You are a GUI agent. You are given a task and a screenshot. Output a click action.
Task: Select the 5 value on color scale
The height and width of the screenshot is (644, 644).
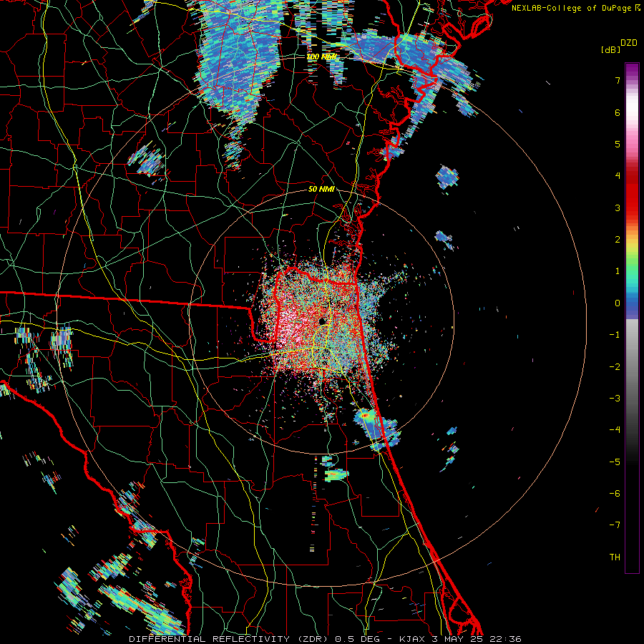(618, 144)
